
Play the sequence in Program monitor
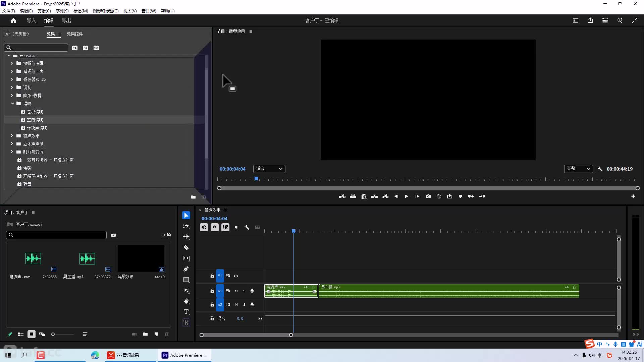pyautogui.click(x=407, y=196)
